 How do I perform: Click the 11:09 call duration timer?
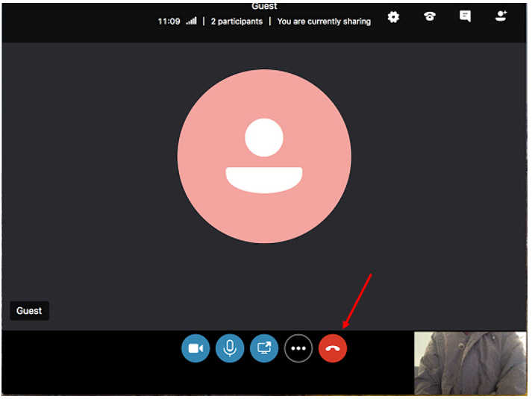coord(169,22)
